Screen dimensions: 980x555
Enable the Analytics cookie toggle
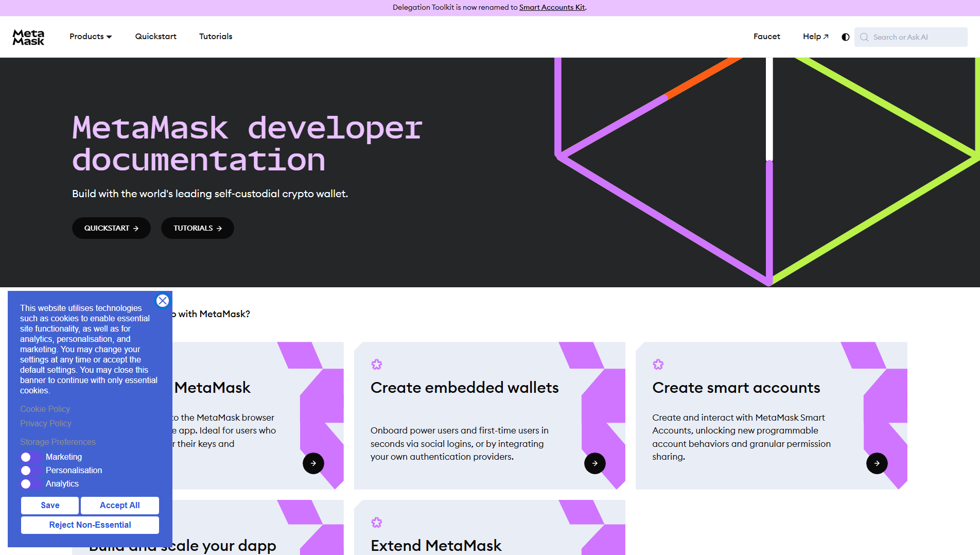(31, 484)
